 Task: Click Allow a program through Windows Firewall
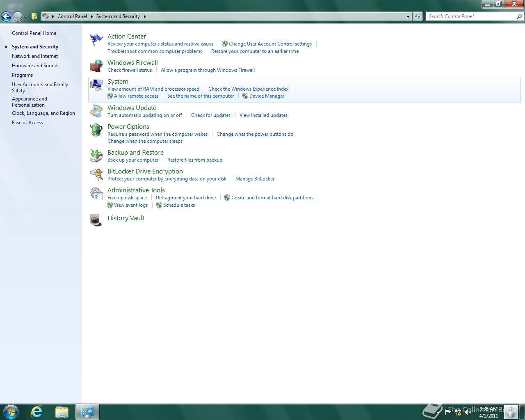pos(208,70)
